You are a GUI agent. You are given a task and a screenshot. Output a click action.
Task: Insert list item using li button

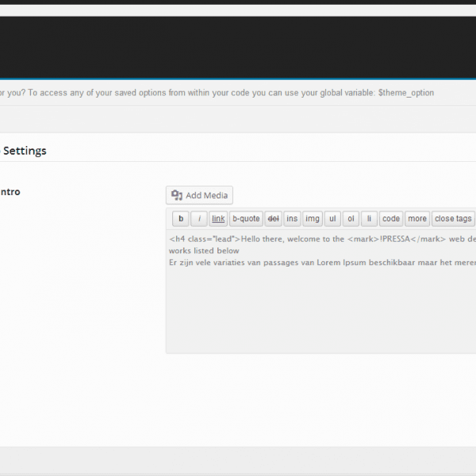(x=369, y=219)
